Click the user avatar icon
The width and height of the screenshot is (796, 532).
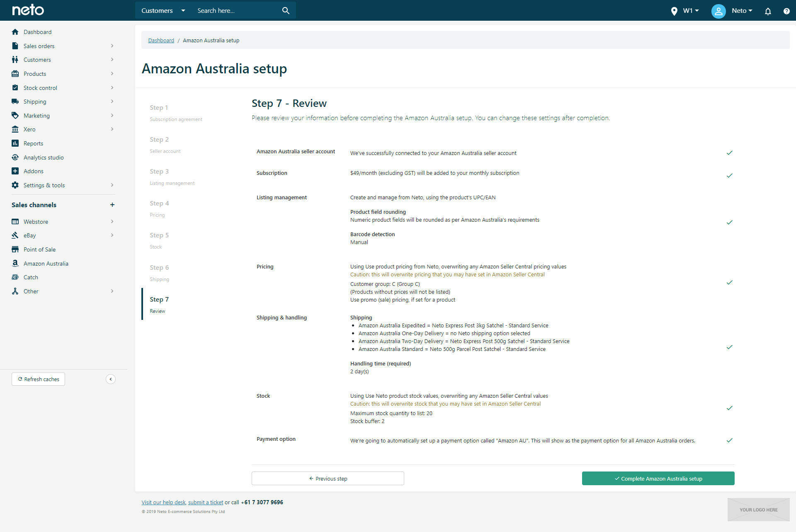(x=718, y=11)
